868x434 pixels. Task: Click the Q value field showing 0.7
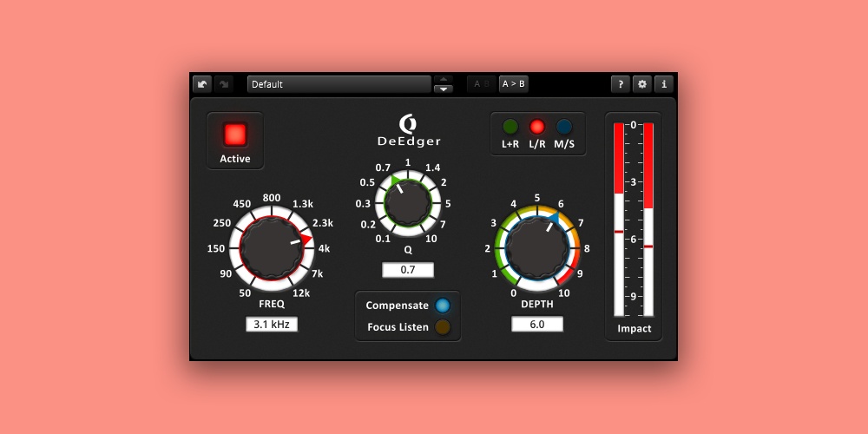[408, 270]
